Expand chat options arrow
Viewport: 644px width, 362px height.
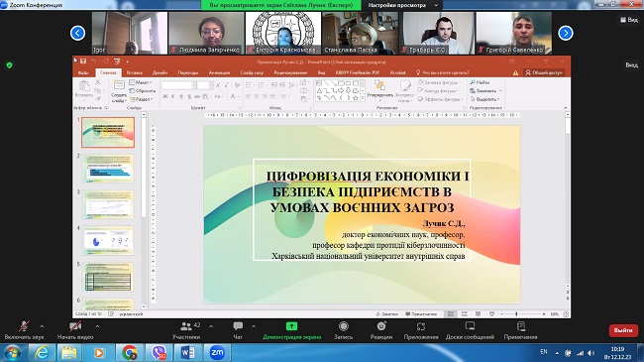[254, 326]
